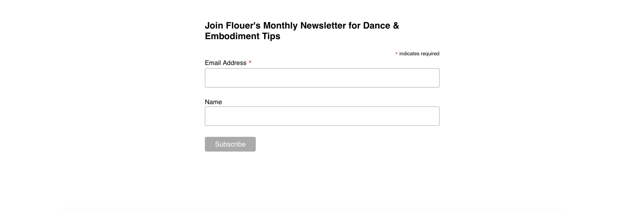This screenshot has width=644, height=211.
Task: Click the word 'Address' in the email label
Action: point(234,63)
